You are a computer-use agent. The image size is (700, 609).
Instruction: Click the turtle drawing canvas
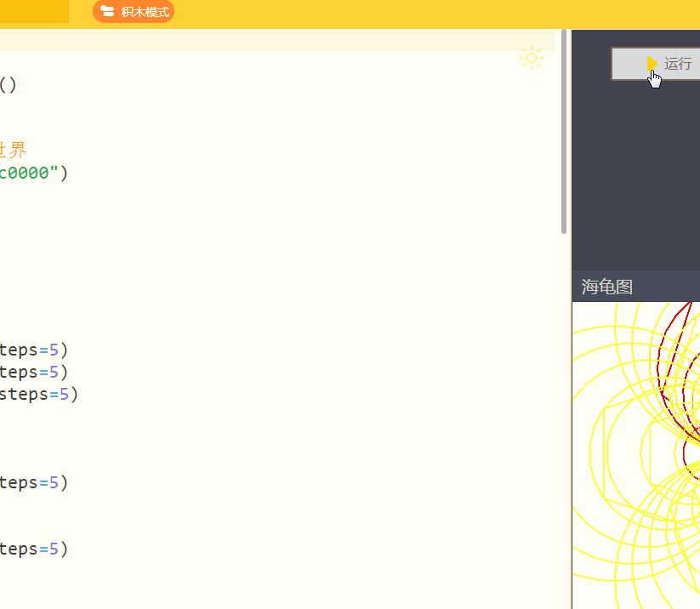click(635, 455)
